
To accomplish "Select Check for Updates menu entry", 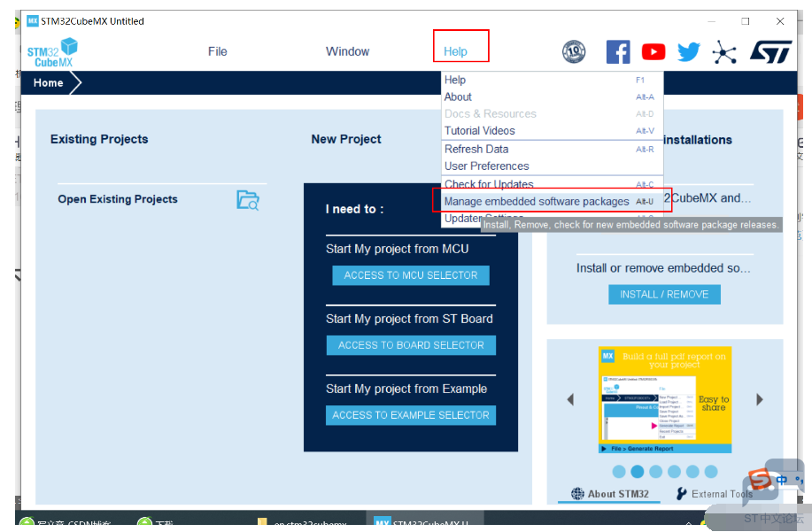I will (x=552, y=184).
